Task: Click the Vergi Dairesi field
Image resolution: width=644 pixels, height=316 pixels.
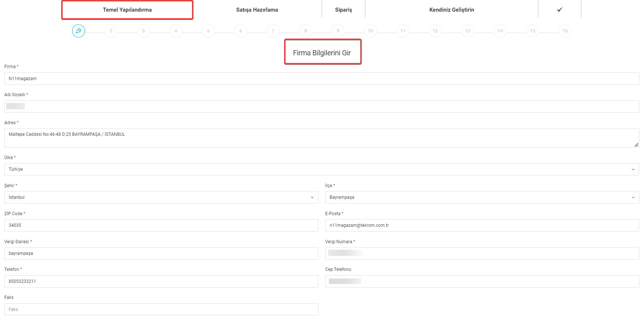Action: tap(161, 253)
